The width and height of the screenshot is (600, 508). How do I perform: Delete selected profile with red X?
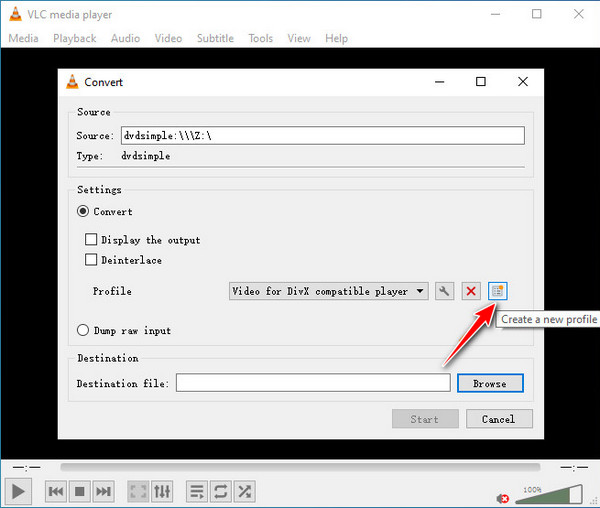point(471,291)
